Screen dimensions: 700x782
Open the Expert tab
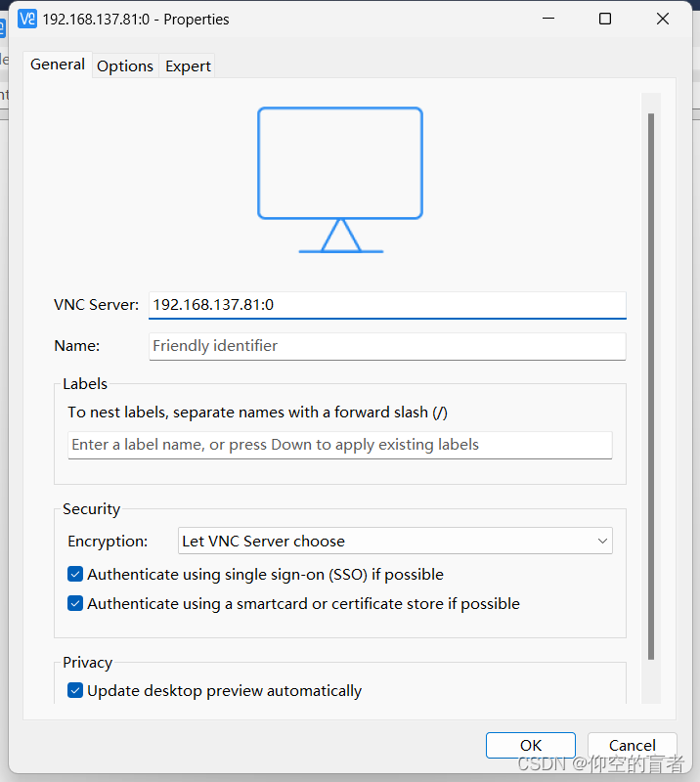click(188, 65)
